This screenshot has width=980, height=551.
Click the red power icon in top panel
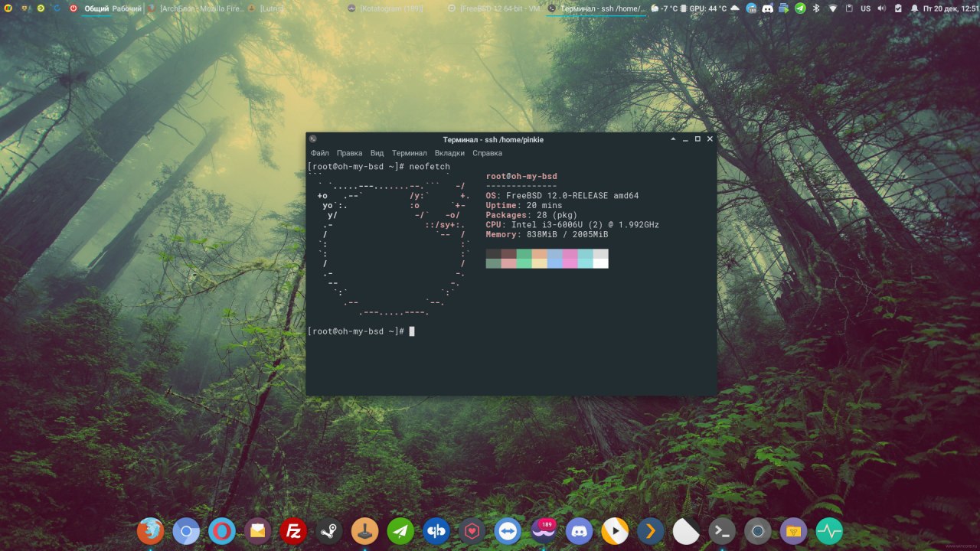click(x=73, y=8)
